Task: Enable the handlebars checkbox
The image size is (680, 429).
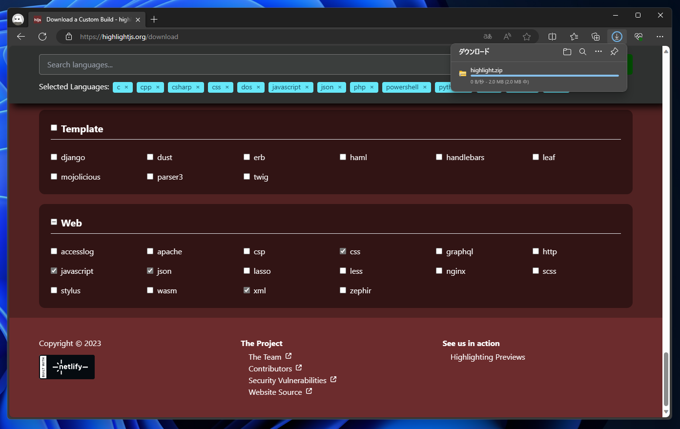Action: 439,157
